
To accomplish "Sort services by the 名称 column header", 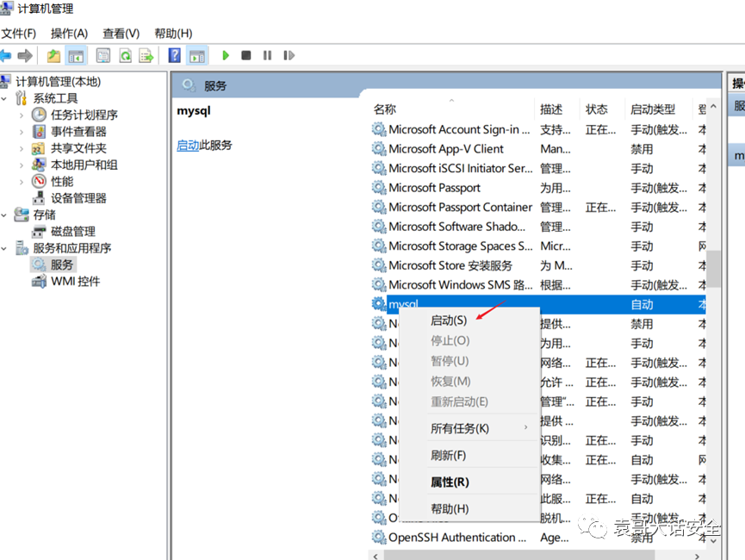I will click(384, 109).
